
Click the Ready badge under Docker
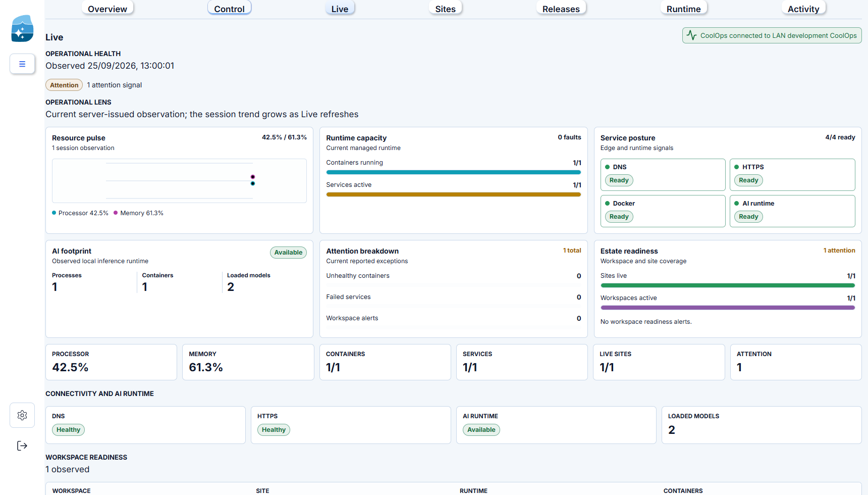coord(619,217)
